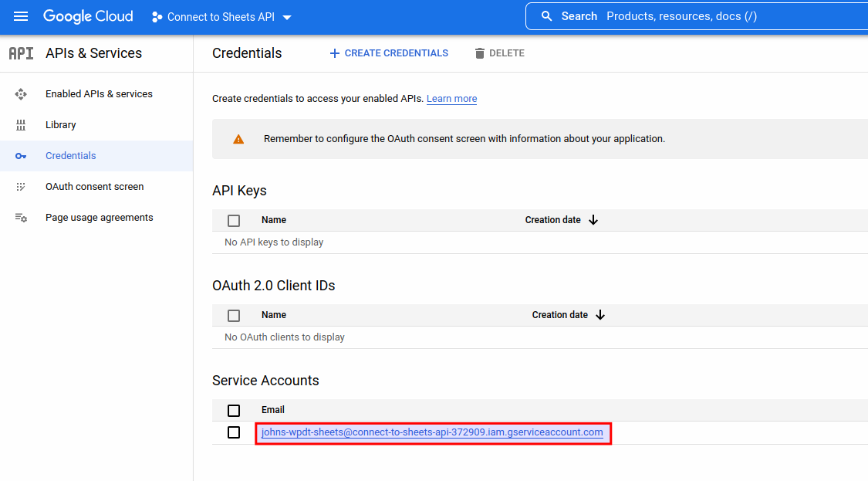Sort OAuth clients by Name column
This screenshot has width=868, height=481.
[x=273, y=315]
